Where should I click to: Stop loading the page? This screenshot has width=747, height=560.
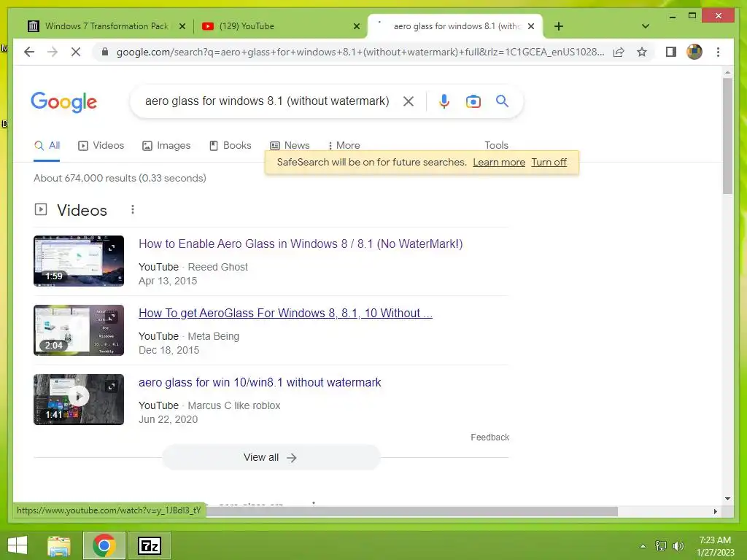tap(76, 52)
